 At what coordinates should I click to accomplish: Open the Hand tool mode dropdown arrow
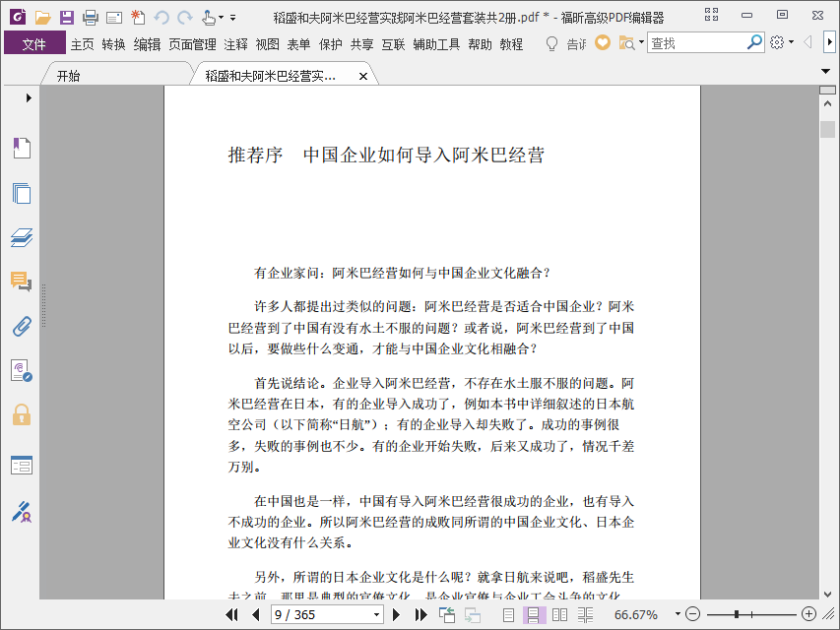click(x=221, y=18)
